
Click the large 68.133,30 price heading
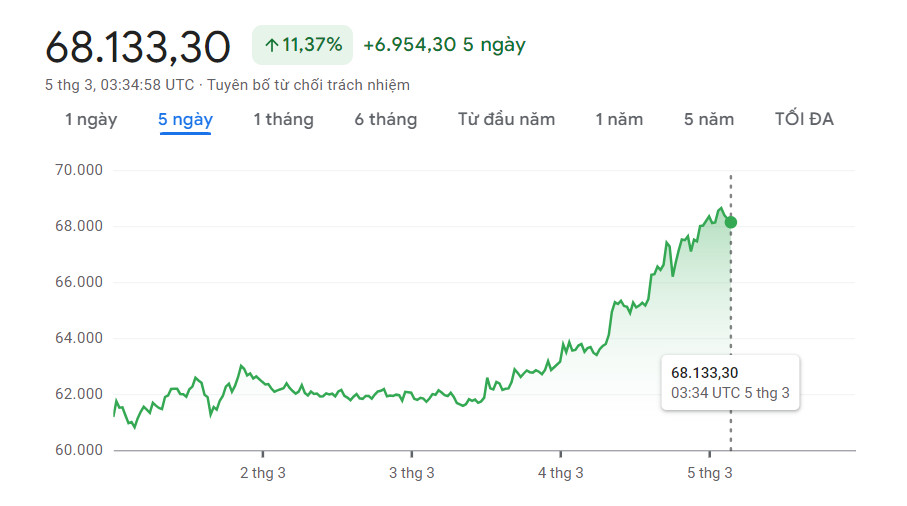(138, 47)
